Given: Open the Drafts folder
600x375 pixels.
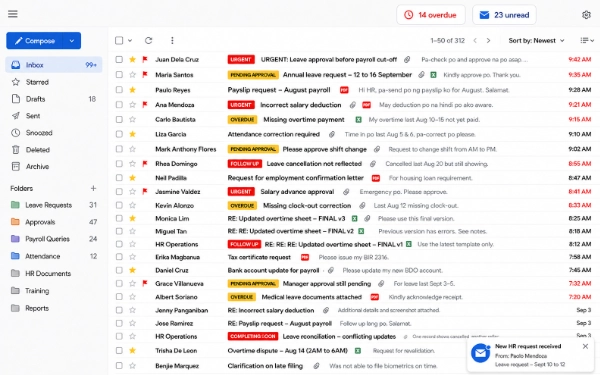Looking at the screenshot, I should tap(54, 99).
